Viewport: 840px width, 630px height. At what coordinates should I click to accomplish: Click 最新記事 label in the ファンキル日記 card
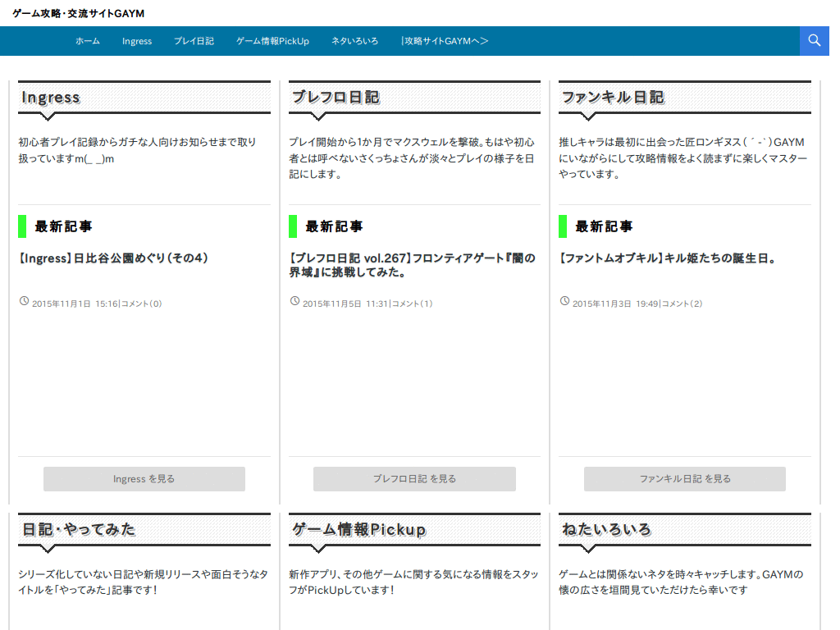604,226
